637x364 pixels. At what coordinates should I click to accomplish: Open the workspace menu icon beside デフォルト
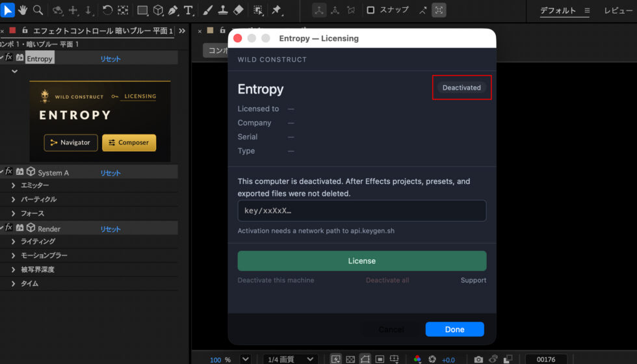[587, 10]
